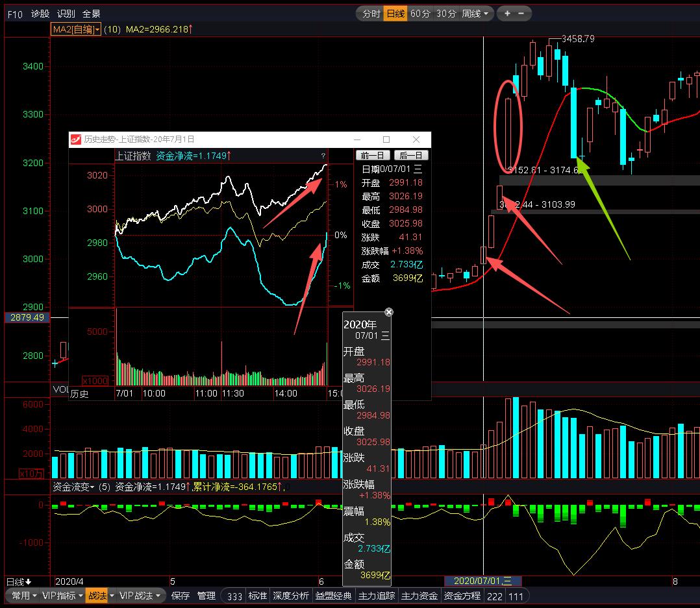Click the x1000 volume scale box
Viewport: 700px width, 608px height.
click(94, 380)
